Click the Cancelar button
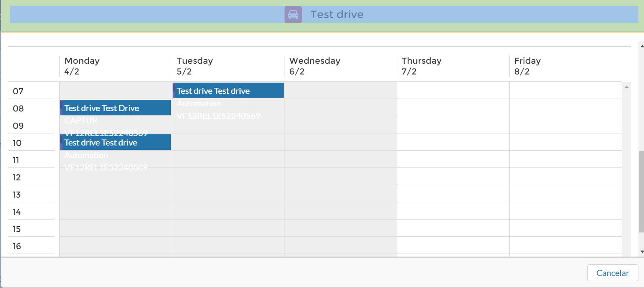The image size is (644, 288). tap(613, 273)
